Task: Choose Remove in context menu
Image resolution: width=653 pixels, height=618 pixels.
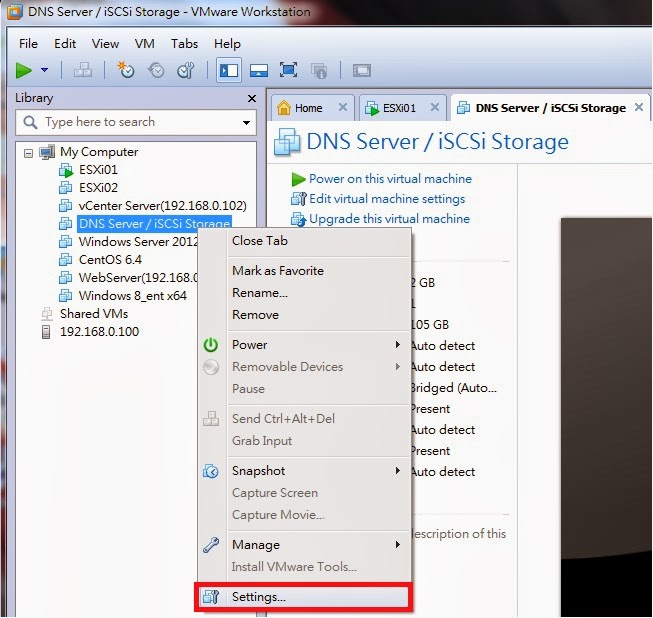Action: point(255,315)
